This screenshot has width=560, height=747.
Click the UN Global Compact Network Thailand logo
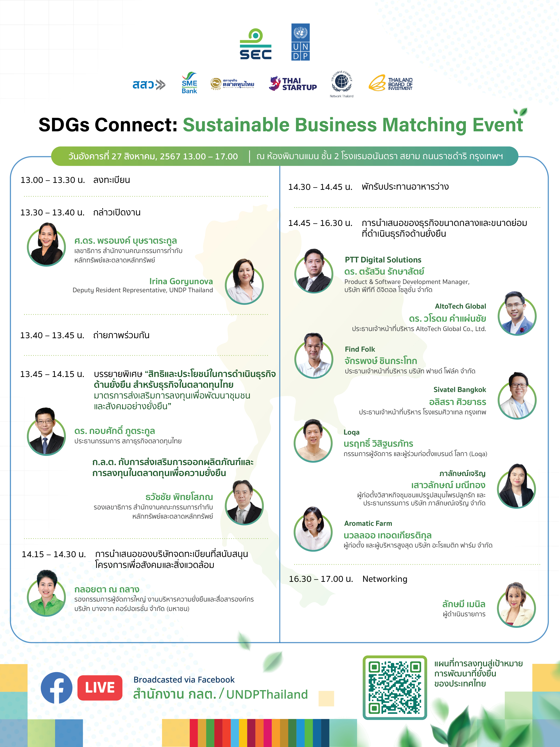[x=342, y=84]
